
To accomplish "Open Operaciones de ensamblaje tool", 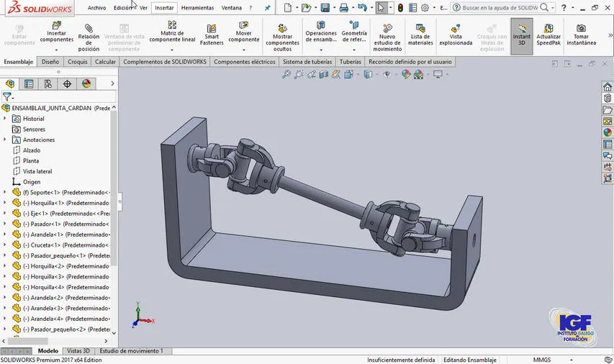I will point(321,32).
